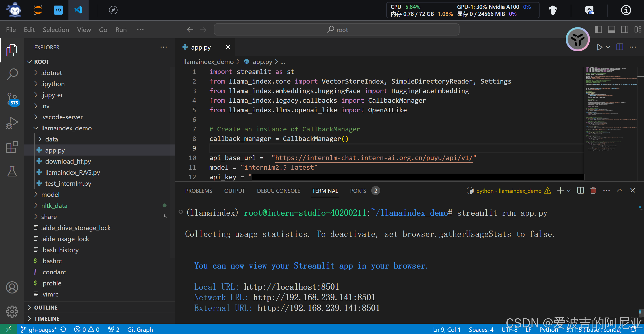Click the gh-pages branch status item
Screen dimensions: 644x334
tap(39, 329)
